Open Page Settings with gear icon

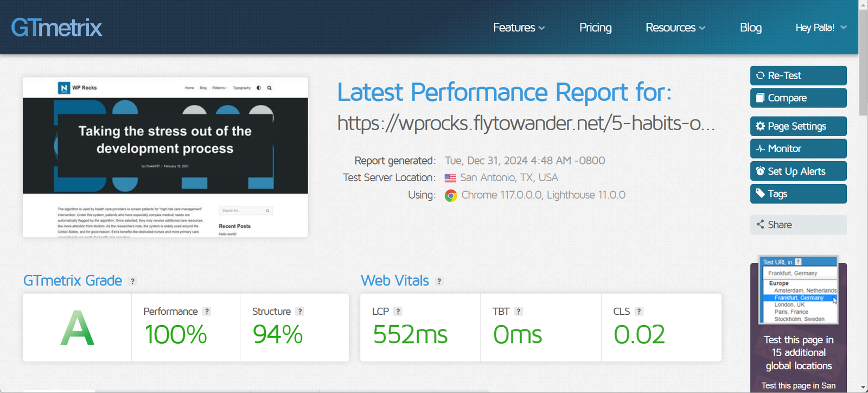798,126
